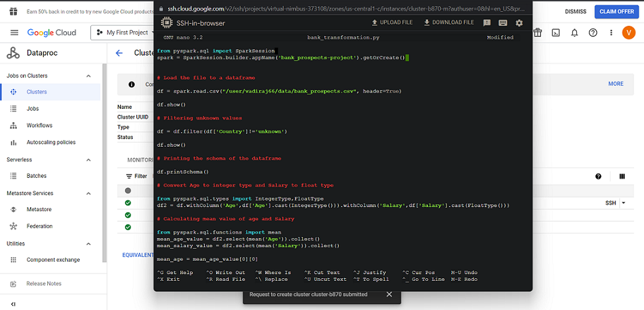The width and height of the screenshot is (644, 310).
Task: Click the Google Cloud logo
Action: [52, 33]
